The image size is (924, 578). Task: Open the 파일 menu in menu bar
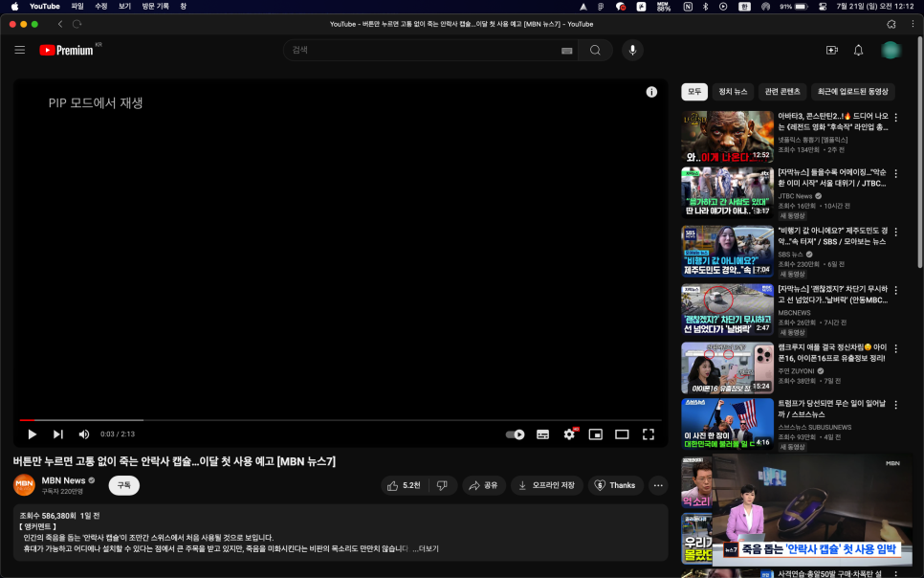coord(77,7)
